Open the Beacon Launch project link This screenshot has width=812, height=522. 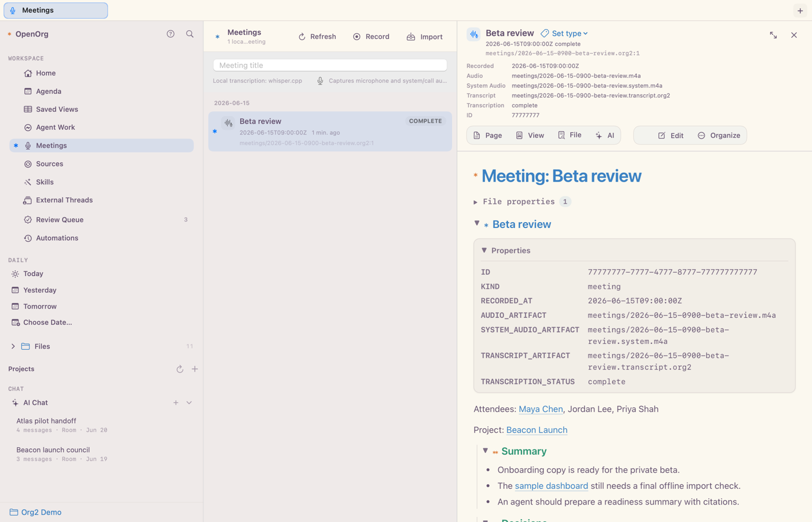tap(536, 430)
